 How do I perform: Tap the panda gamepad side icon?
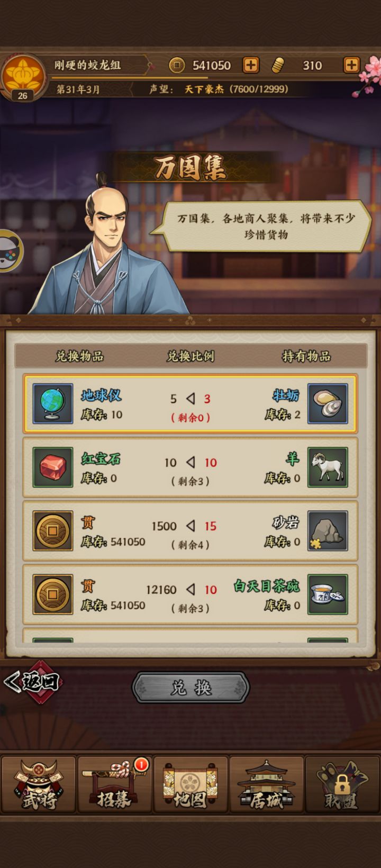pos(10,251)
